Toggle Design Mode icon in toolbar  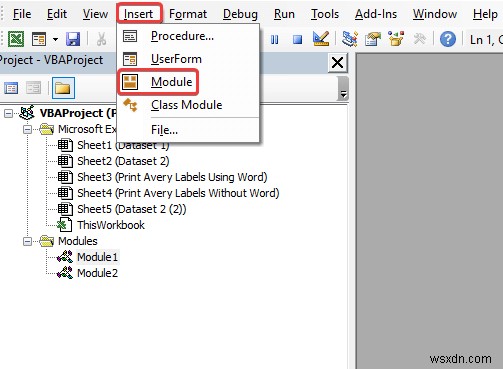click(x=321, y=39)
